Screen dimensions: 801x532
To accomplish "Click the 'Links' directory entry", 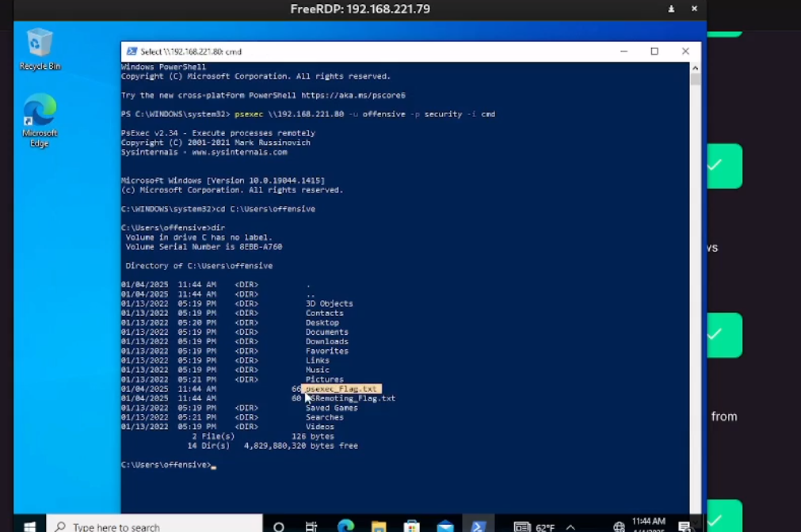I will click(x=318, y=360).
